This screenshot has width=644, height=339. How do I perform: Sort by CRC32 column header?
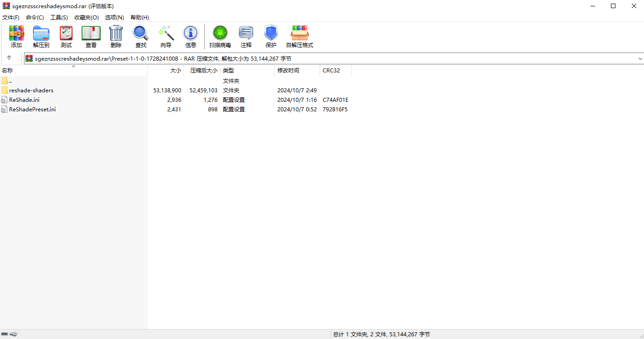point(336,71)
